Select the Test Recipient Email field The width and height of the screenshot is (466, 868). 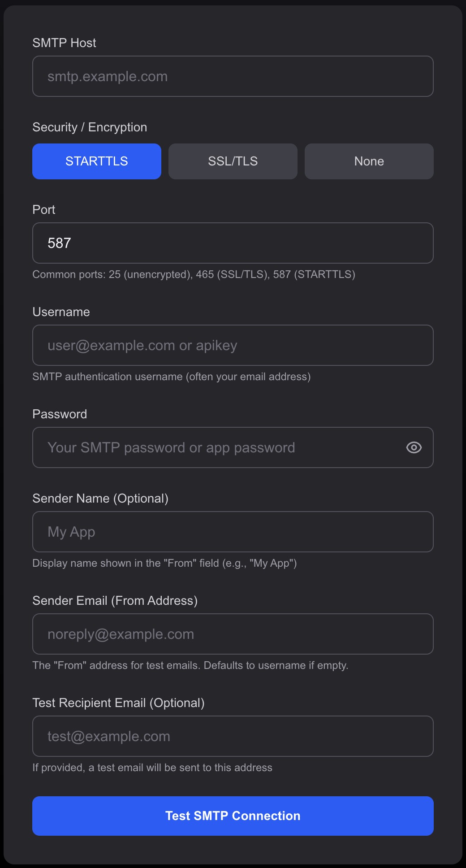233,736
